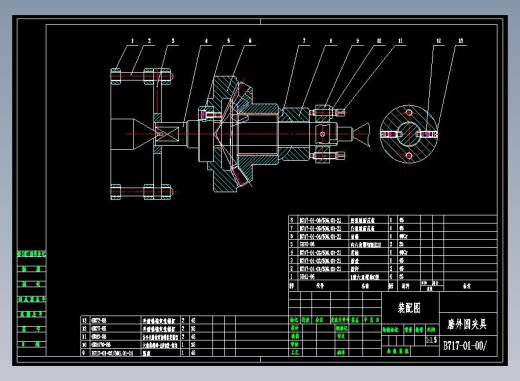Select part callout number 5

(x=229, y=41)
